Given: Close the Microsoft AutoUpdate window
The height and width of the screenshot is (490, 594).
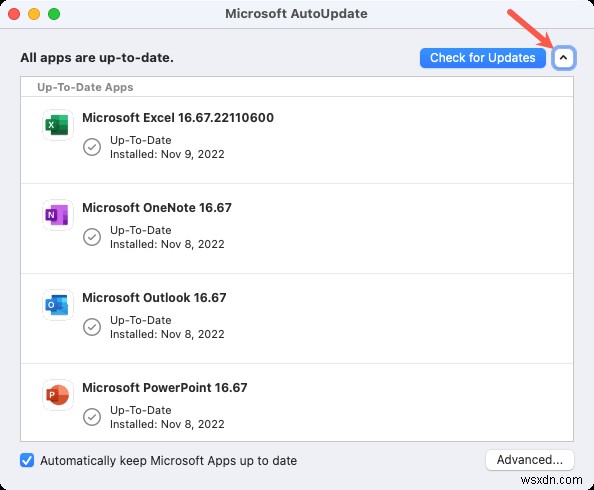Looking at the screenshot, I should [x=14, y=14].
